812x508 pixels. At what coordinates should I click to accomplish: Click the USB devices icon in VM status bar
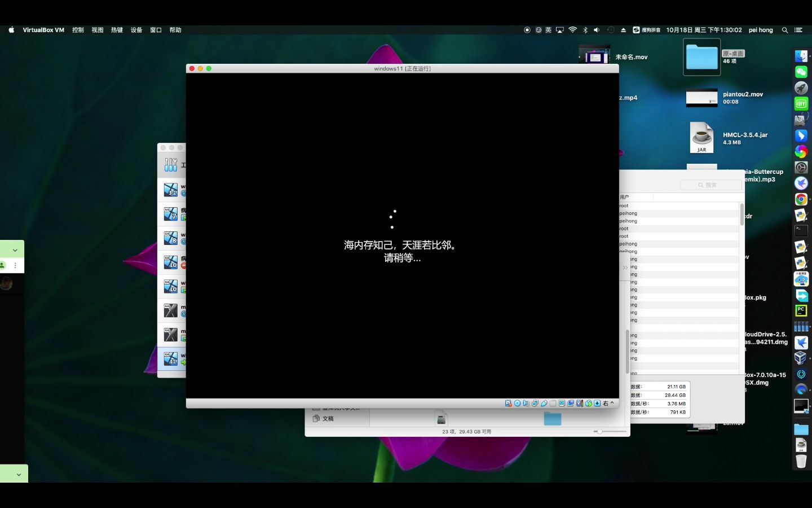[x=544, y=403]
